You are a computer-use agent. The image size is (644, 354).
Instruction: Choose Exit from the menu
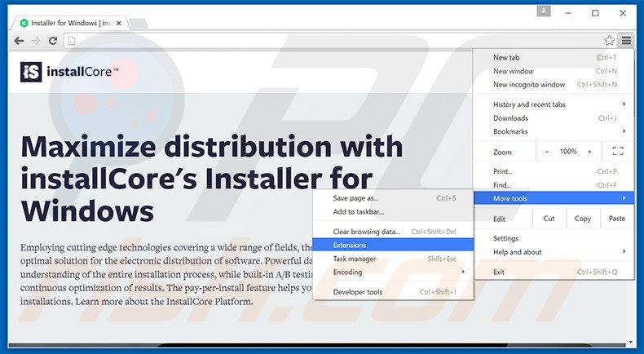coord(554,272)
